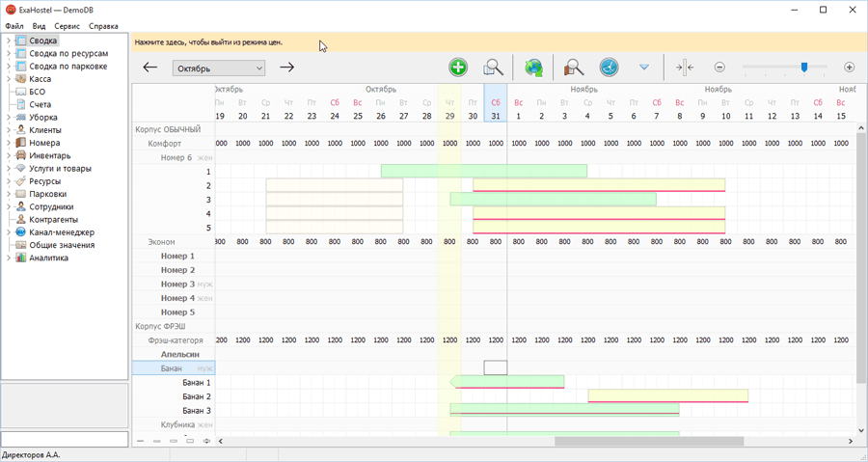The height and width of the screenshot is (462, 868).
Task: Click the Касса cash register icon
Action: 21,78
